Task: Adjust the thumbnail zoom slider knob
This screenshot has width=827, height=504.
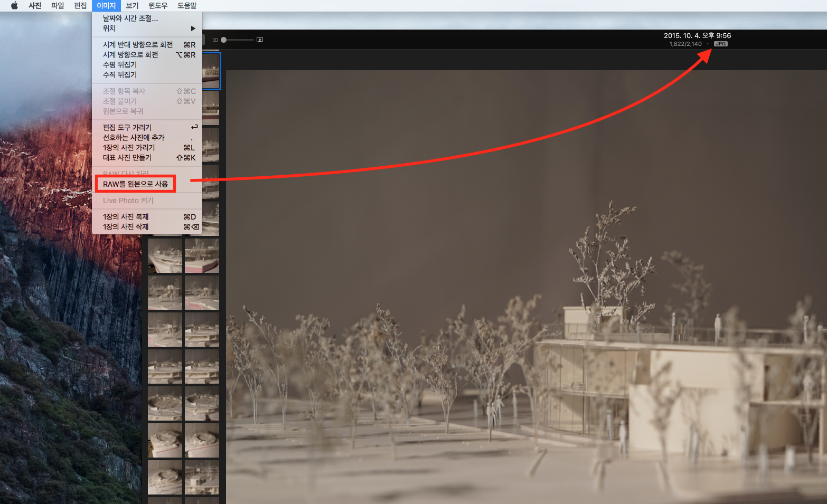Action: tap(224, 40)
